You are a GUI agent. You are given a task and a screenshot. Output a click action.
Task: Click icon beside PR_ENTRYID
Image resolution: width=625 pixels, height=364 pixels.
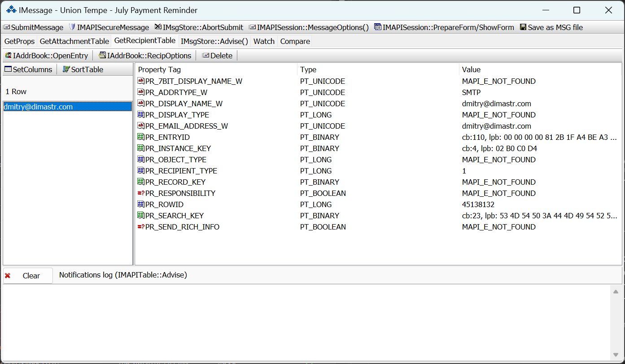(x=141, y=137)
